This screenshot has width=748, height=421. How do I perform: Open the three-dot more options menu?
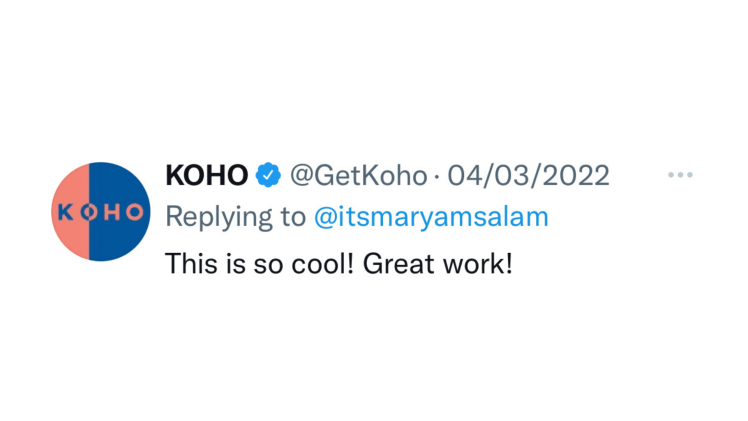coord(680,176)
